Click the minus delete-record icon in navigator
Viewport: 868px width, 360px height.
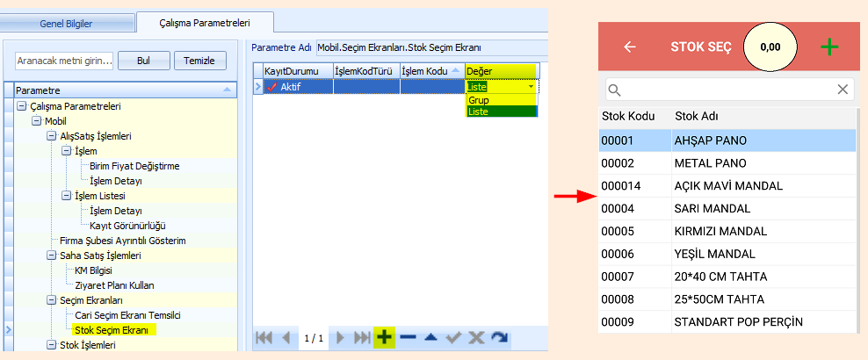[x=408, y=337]
